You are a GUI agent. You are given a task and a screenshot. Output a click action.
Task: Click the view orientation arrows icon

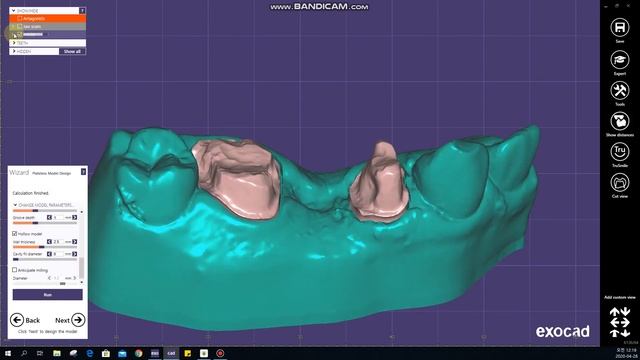(620, 322)
